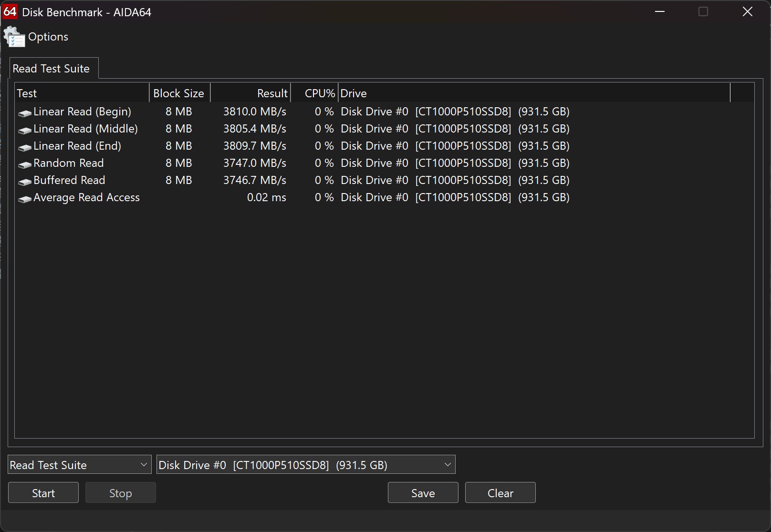This screenshot has width=771, height=532.
Task: Select the 3809.7 MB/s result value
Action: click(x=255, y=146)
